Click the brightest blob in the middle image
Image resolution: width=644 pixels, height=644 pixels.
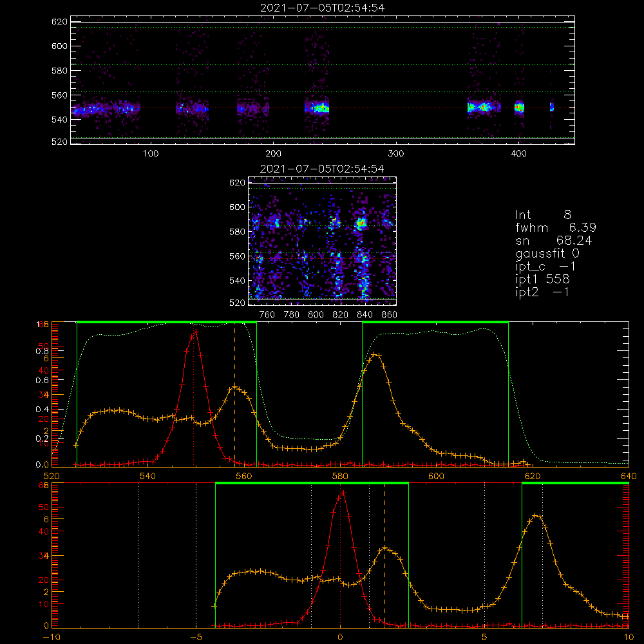(361, 224)
